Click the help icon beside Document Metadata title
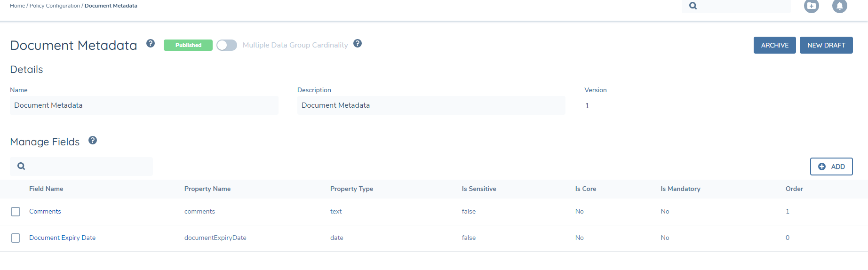This screenshot has width=868, height=270. pos(151,44)
